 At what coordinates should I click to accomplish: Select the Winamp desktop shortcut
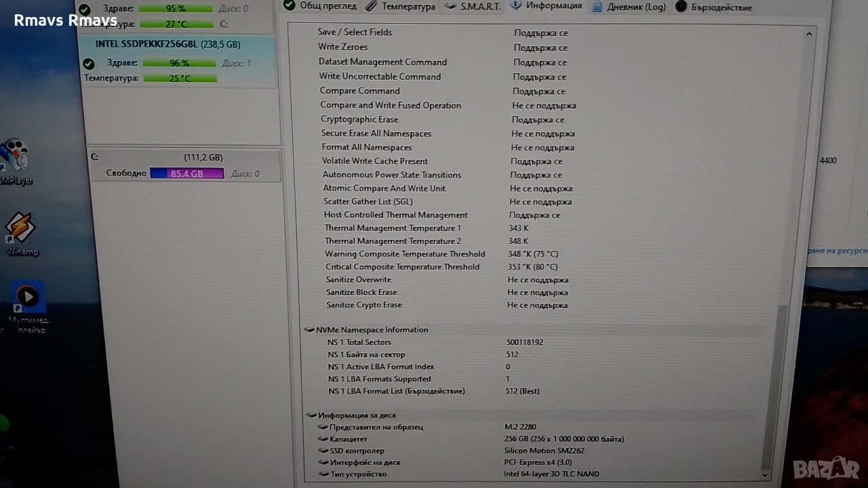[20, 234]
